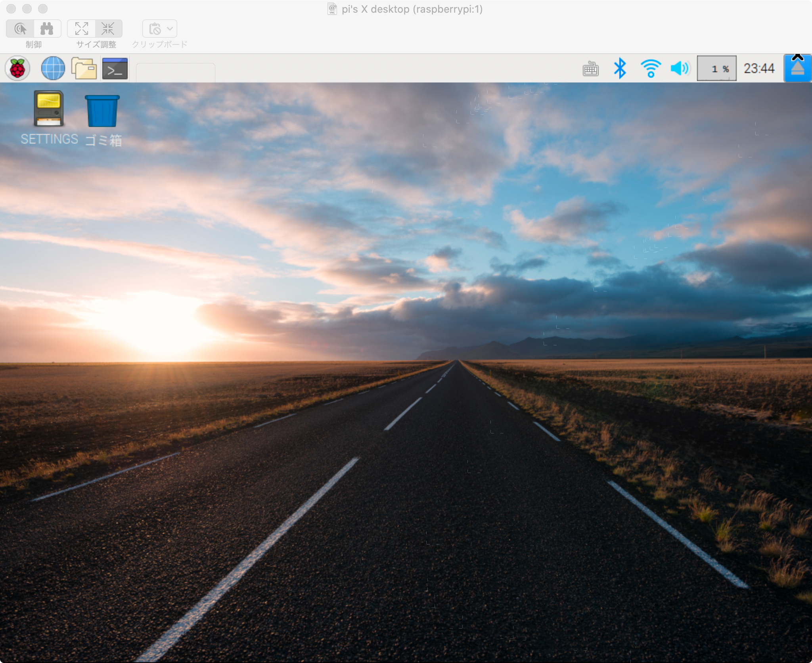Click the shrink size adjustment button
The width and height of the screenshot is (812, 663).
coord(108,29)
